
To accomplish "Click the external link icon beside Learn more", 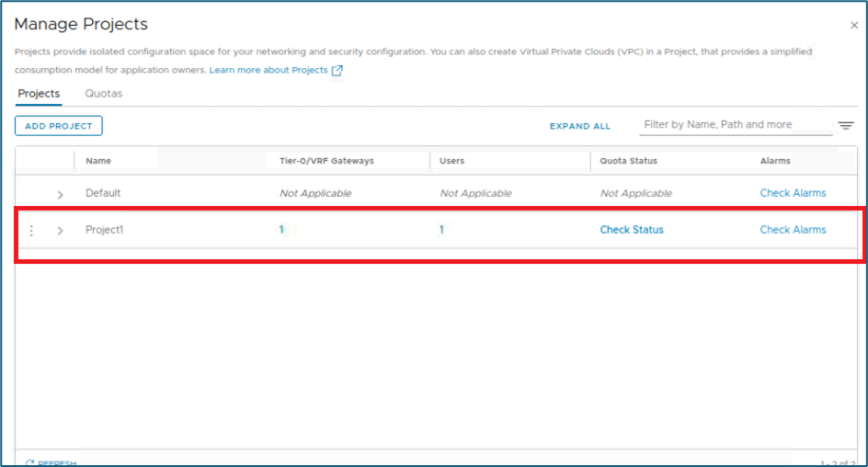I will [337, 71].
